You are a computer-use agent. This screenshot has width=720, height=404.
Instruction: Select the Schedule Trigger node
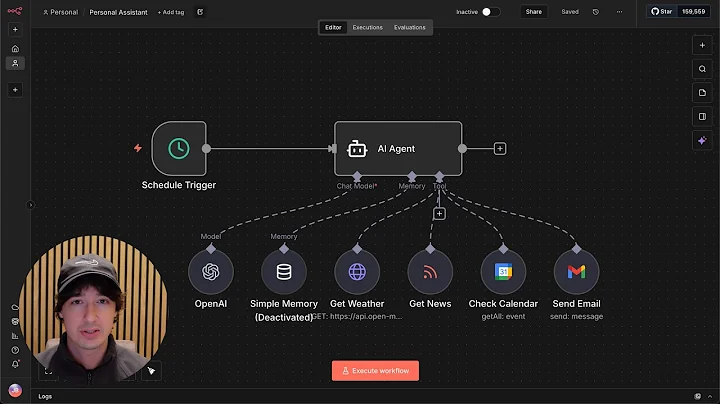point(179,148)
